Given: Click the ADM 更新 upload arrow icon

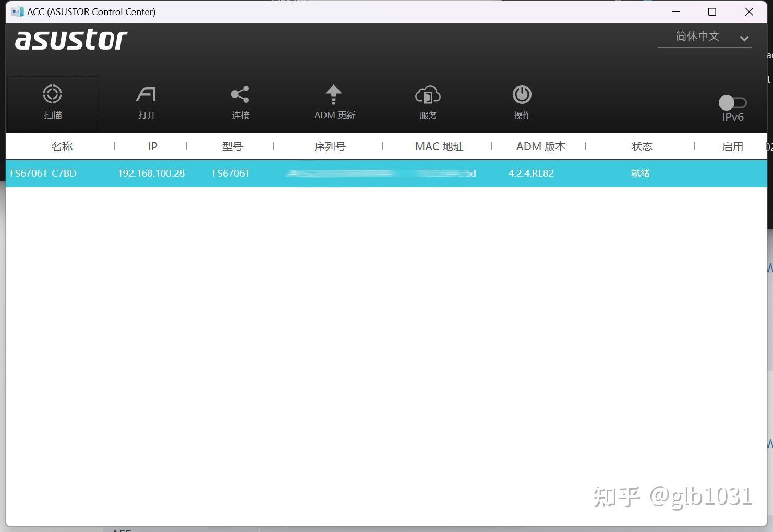Looking at the screenshot, I should 334,94.
